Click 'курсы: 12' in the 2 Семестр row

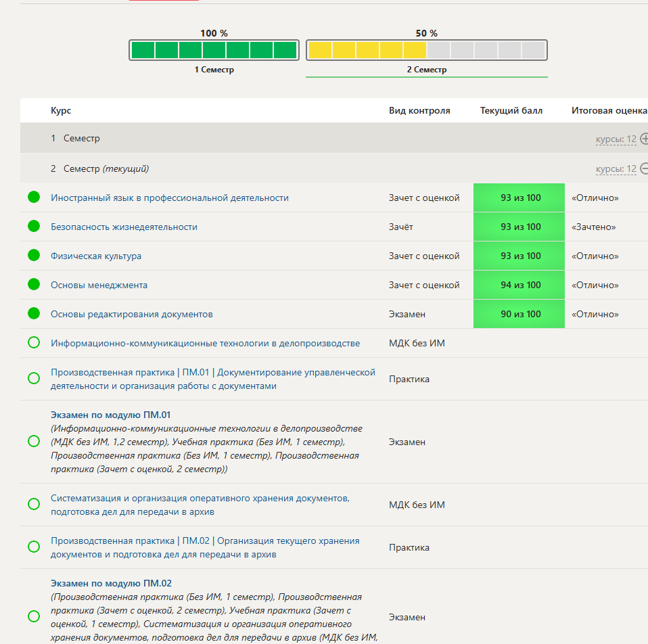616,169
